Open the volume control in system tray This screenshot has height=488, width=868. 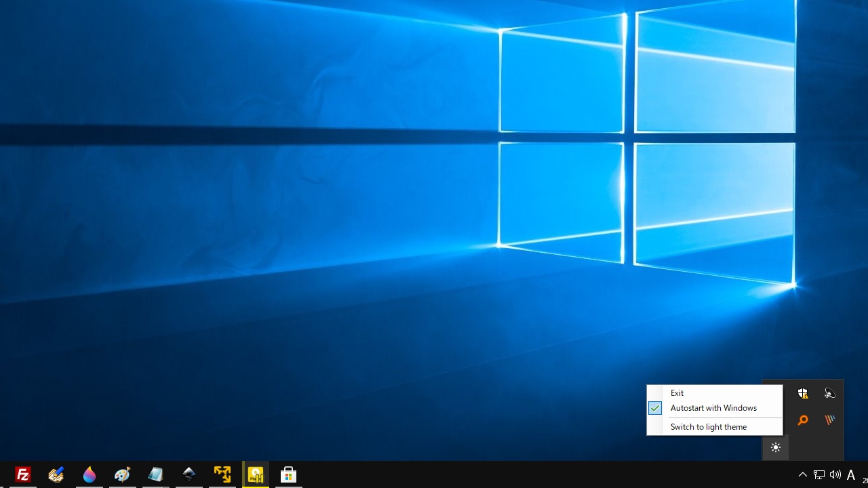835,474
